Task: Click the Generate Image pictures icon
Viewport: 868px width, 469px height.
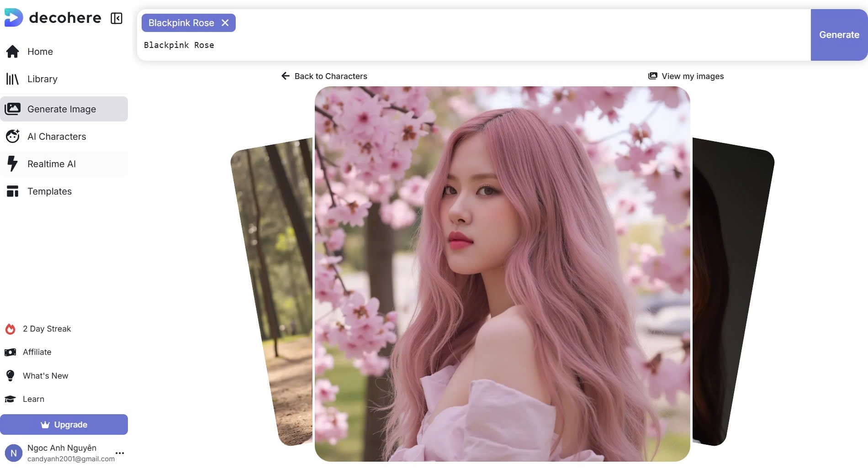Action: click(13, 109)
